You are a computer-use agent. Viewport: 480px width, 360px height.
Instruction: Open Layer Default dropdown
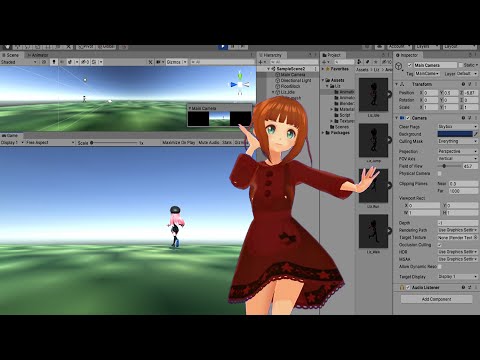coord(467,73)
